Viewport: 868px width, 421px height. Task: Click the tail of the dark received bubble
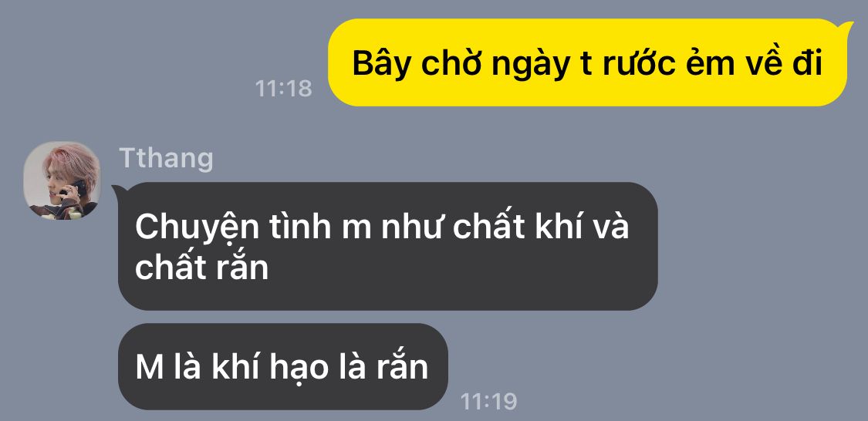pos(118,191)
